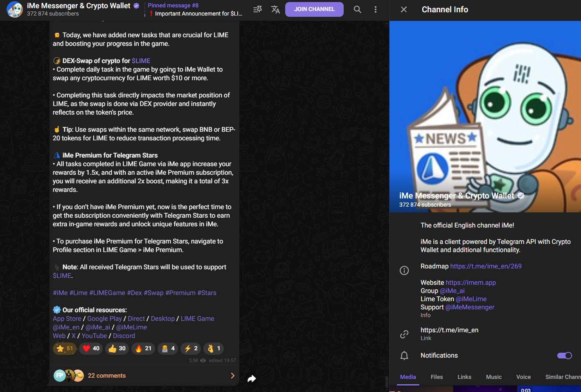This screenshot has height=392, width=581.
Task: Click the chat scrollbar thumb
Action: pos(387,382)
